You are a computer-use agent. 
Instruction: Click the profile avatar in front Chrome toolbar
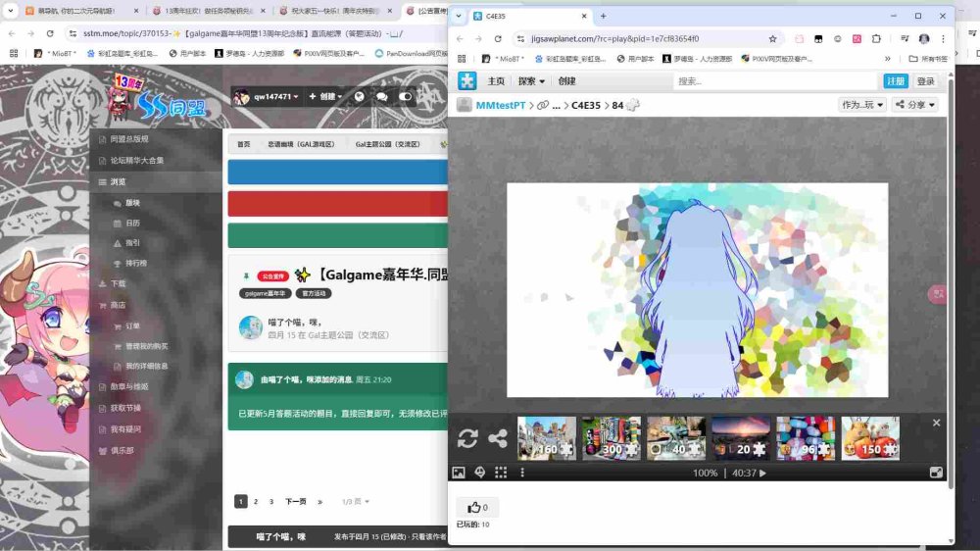[x=924, y=39]
